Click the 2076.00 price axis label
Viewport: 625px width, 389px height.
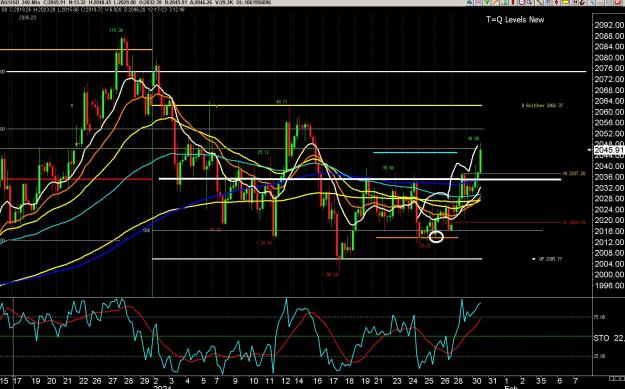pos(609,69)
